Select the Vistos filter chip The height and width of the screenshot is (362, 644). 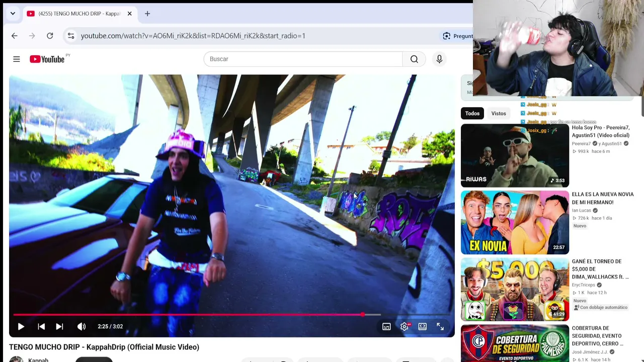[x=499, y=114]
